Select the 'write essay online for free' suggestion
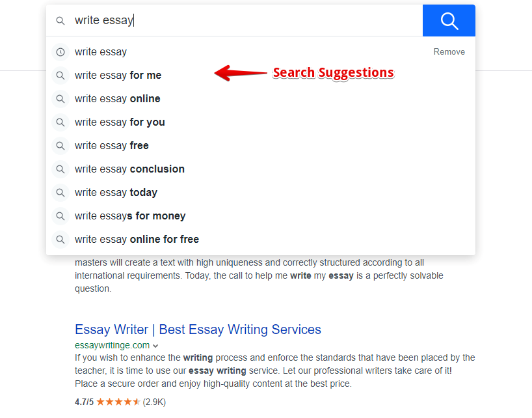This screenshot has width=532, height=418. [137, 240]
